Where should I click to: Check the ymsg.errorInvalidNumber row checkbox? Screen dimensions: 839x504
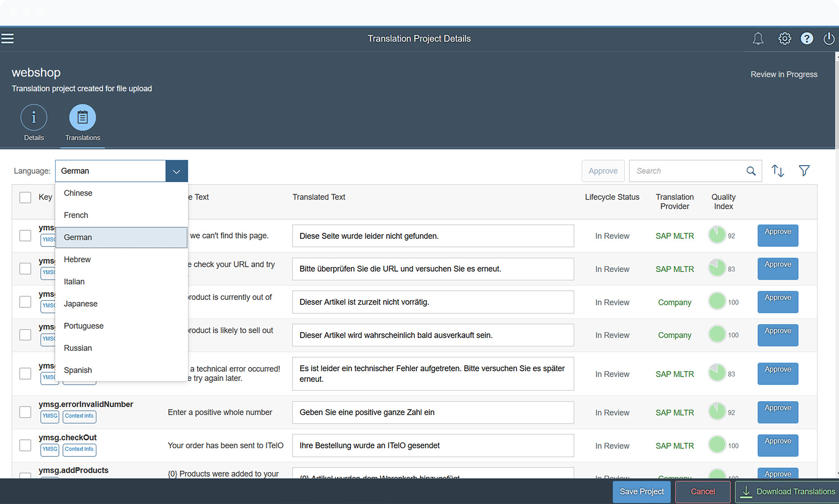click(x=25, y=412)
